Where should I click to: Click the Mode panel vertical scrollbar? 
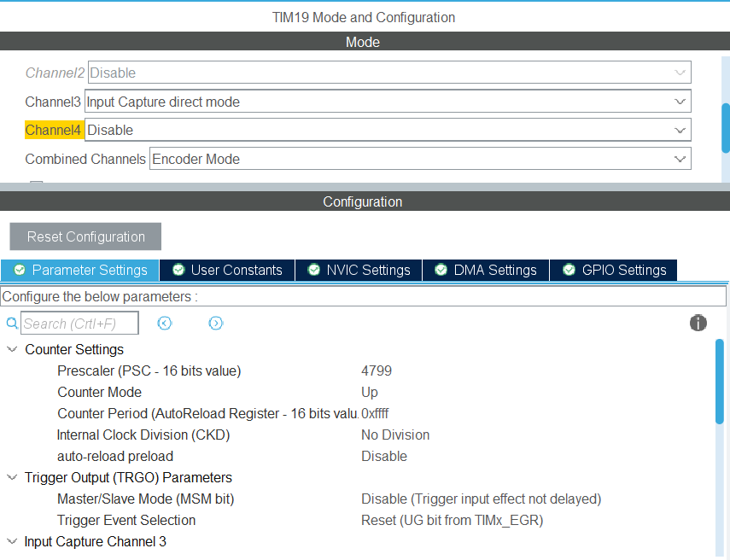726,128
